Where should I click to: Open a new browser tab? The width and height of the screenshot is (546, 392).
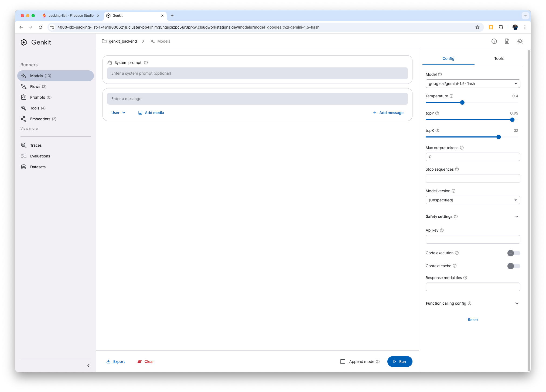(x=172, y=16)
